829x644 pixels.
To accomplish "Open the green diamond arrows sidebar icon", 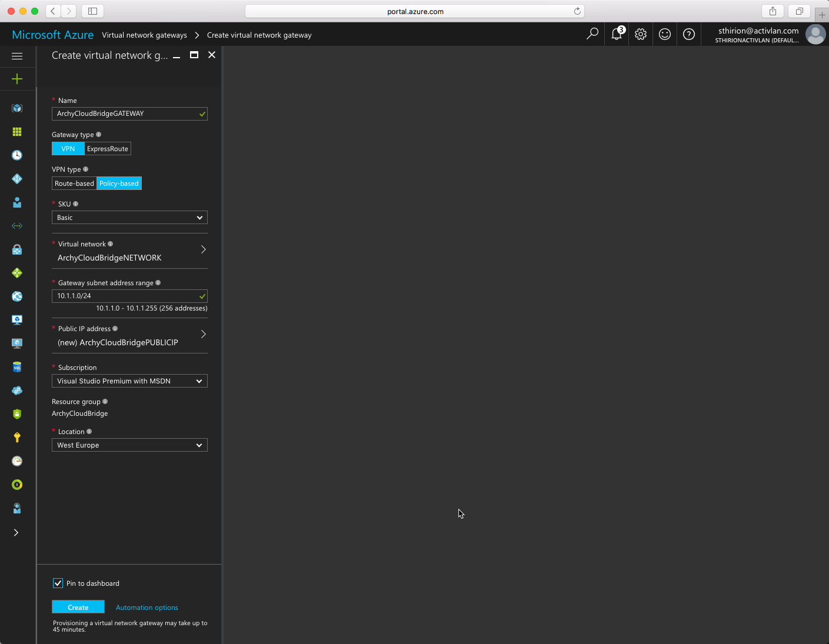I will click(x=17, y=273).
